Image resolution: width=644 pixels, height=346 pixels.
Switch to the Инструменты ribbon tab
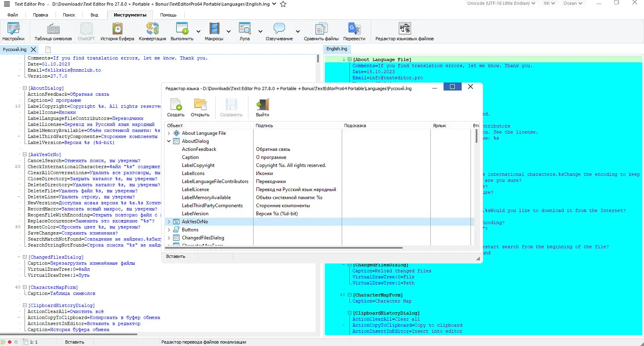(x=130, y=15)
